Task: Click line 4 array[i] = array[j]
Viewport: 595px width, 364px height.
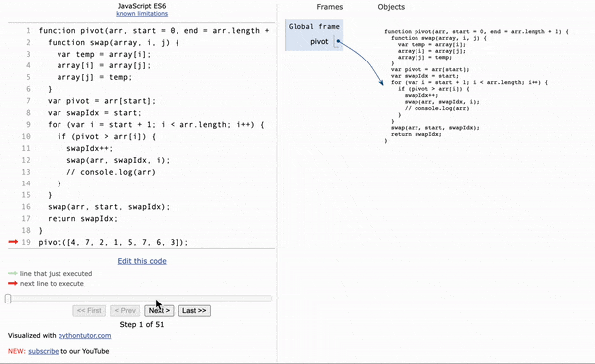Action: [104, 65]
